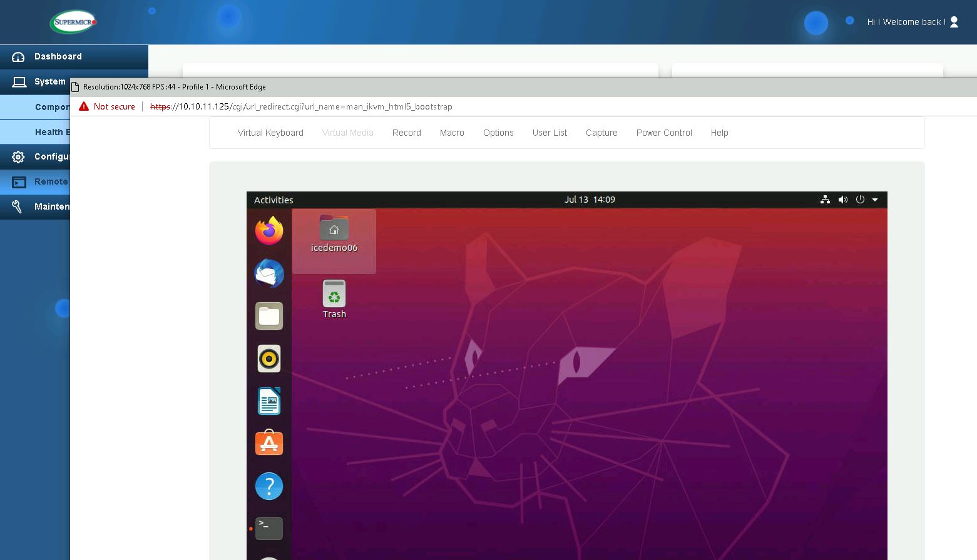Click the Dashboard gauge icon in sidebar
This screenshot has height=560, width=977.
pyautogui.click(x=18, y=57)
